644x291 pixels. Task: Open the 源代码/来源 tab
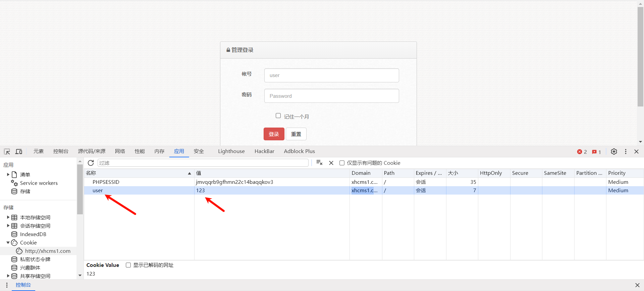point(92,151)
